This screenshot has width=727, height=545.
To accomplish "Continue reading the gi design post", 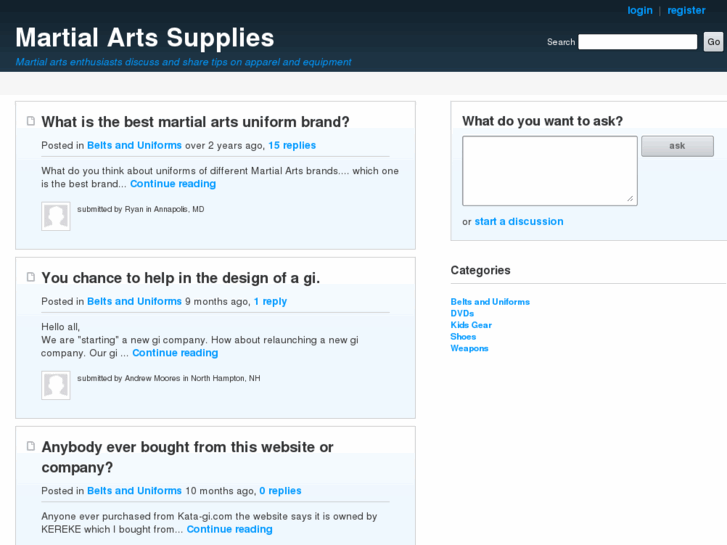I will [x=175, y=353].
